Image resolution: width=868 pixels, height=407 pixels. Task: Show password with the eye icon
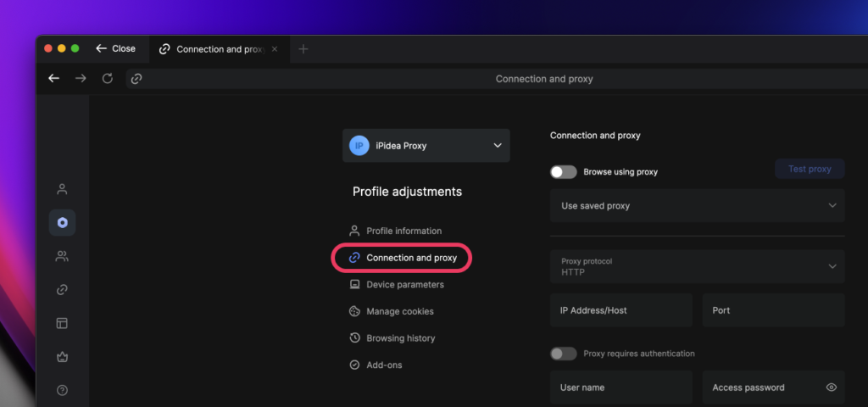tap(831, 387)
